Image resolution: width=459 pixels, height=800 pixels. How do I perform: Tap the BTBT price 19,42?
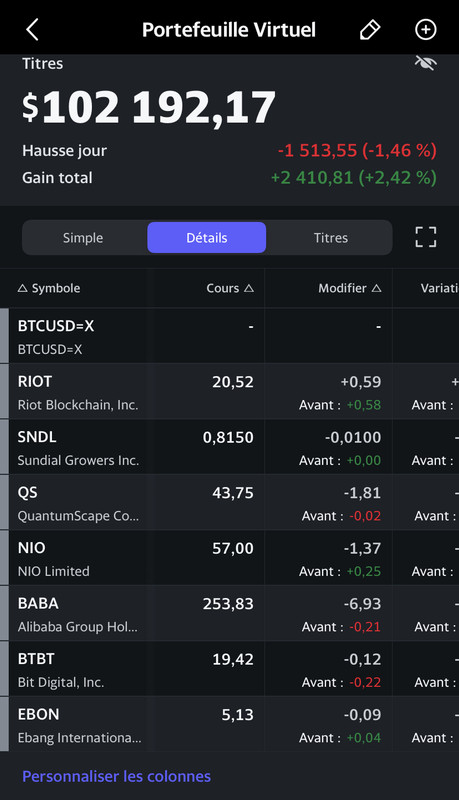(x=233, y=660)
